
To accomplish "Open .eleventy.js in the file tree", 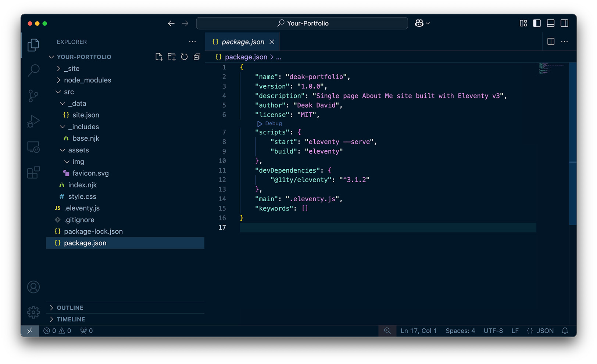I will coord(125,208).
